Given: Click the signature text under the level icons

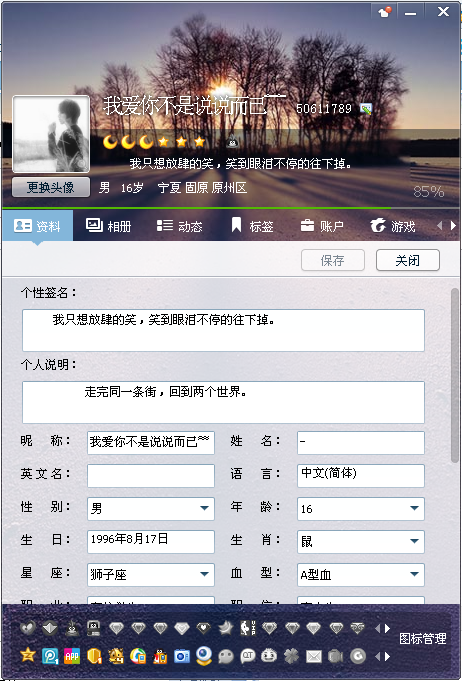Looking at the screenshot, I should (x=240, y=164).
